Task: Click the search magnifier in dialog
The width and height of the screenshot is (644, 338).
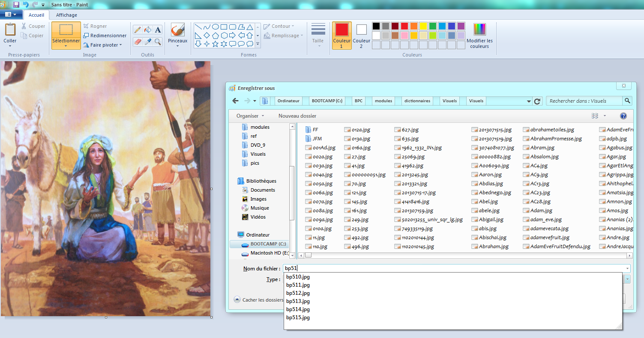Action: (627, 101)
